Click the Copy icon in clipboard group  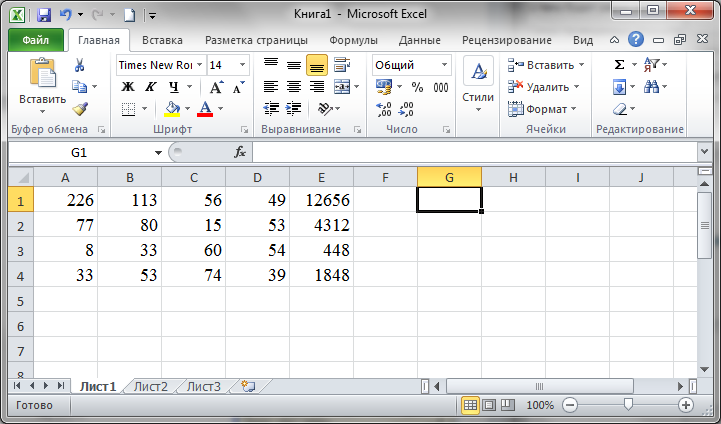(x=80, y=86)
